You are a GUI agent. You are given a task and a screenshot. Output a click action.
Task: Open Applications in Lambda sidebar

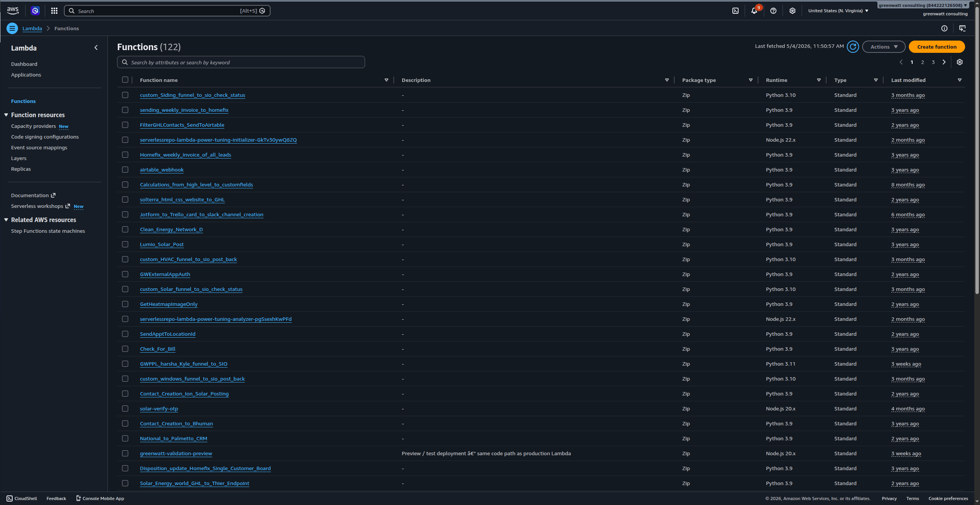click(x=26, y=75)
